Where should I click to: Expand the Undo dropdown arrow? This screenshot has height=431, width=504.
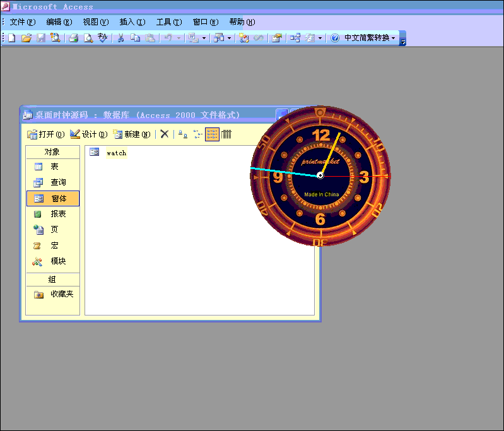pos(179,38)
